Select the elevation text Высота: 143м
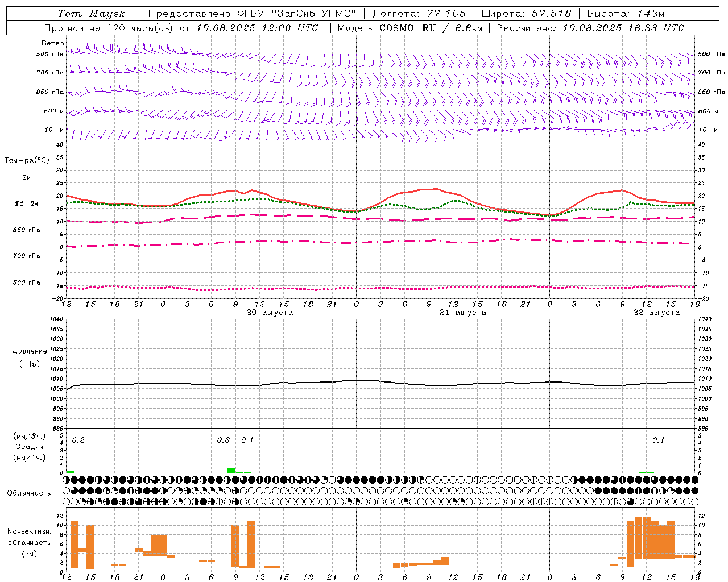Screen dimensions: 728x582 [x=626, y=14]
